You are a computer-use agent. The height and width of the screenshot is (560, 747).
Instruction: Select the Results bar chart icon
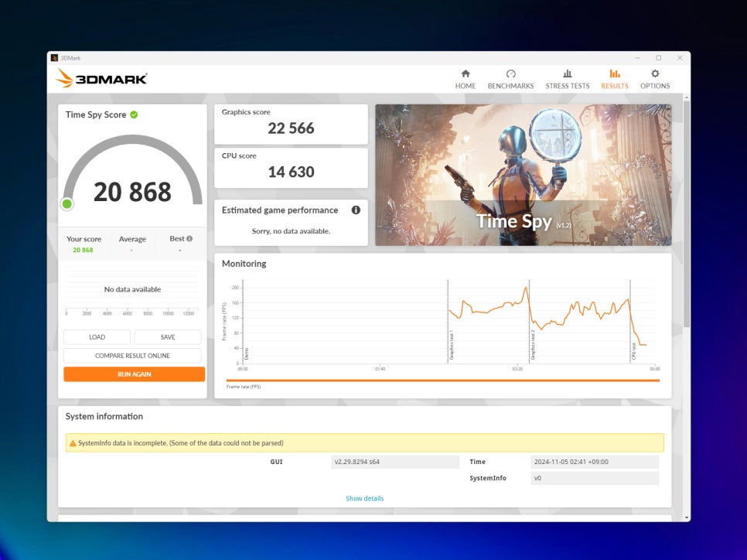[615, 73]
